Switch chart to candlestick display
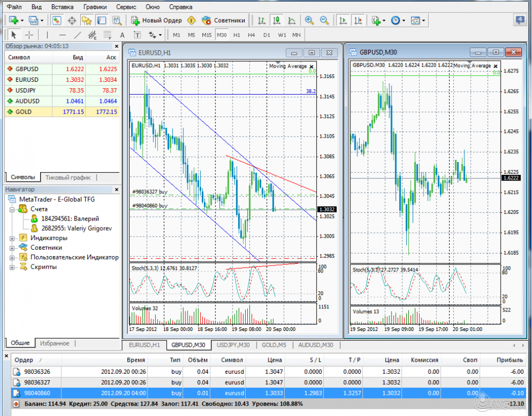The width and height of the screenshot is (532, 416). [x=277, y=20]
